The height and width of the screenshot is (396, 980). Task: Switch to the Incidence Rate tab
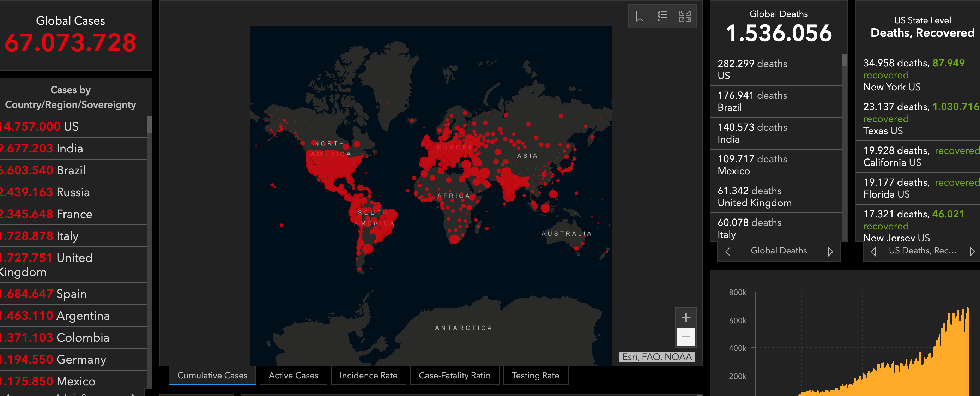click(368, 376)
